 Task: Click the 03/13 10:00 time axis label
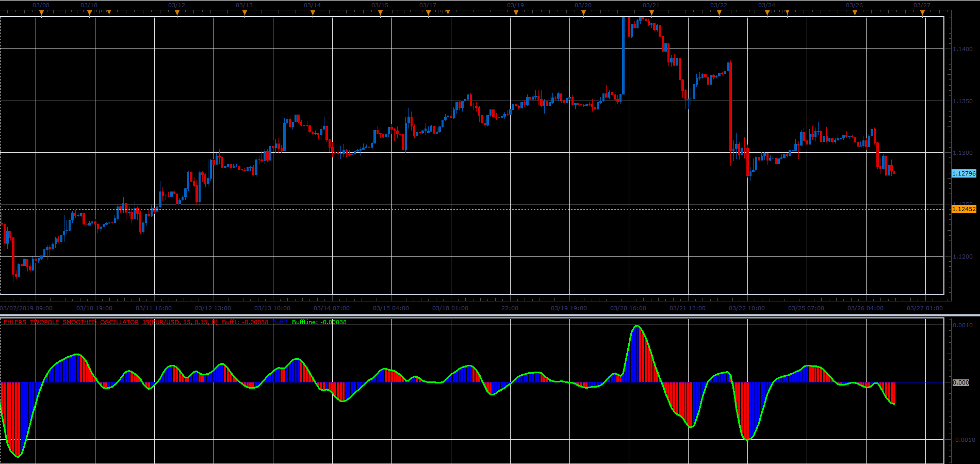272,308
